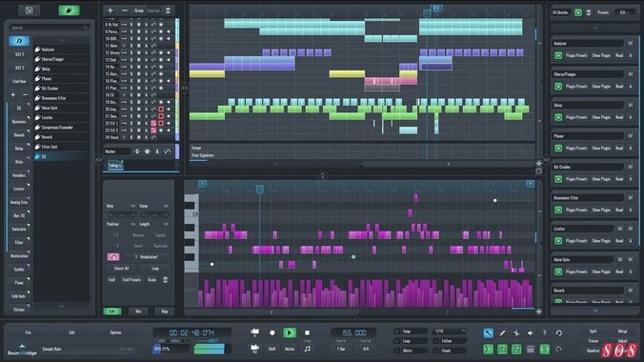
Task: Toggle the fifth green view button
Action: point(545,350)
